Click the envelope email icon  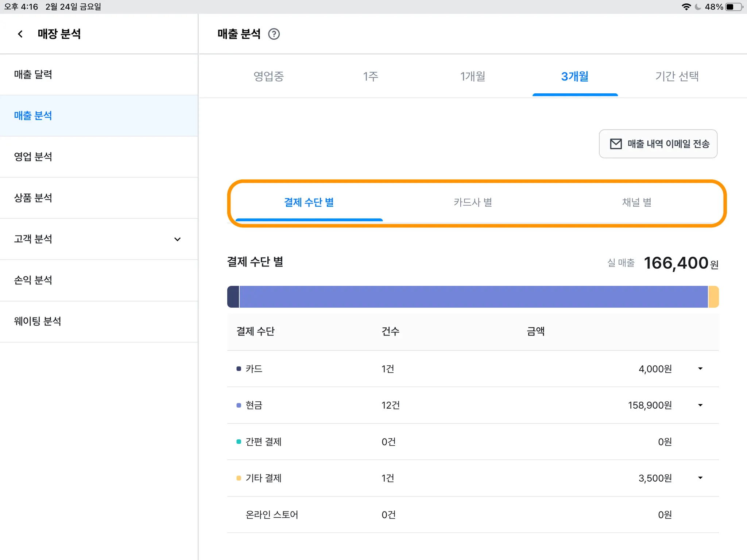tap(616, 144)
